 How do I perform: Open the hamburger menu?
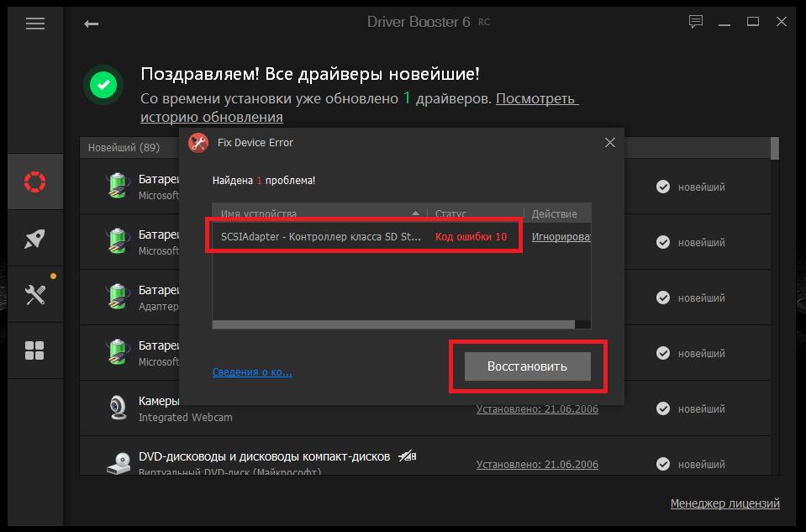[x=35, y=24]
